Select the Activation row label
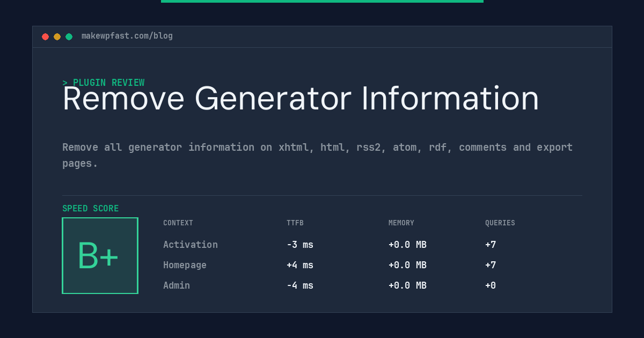Screen dimensions: 644x338 [191, 245]
